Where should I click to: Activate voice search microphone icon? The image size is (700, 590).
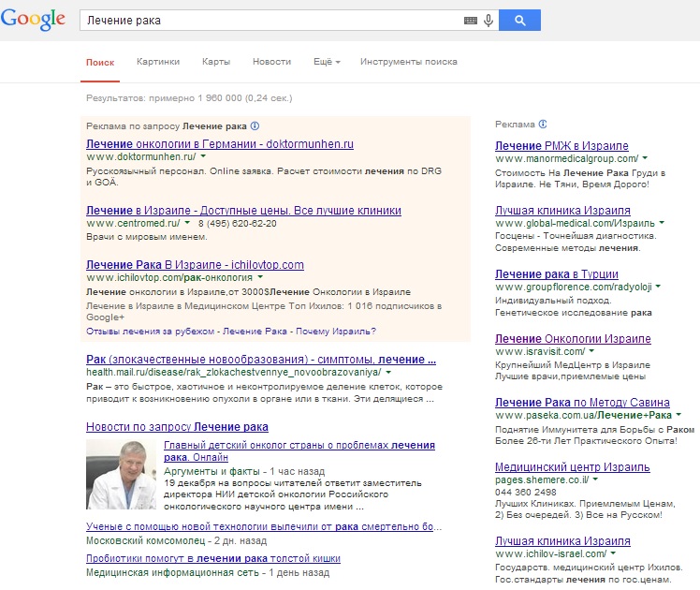(x=489, y=21)
